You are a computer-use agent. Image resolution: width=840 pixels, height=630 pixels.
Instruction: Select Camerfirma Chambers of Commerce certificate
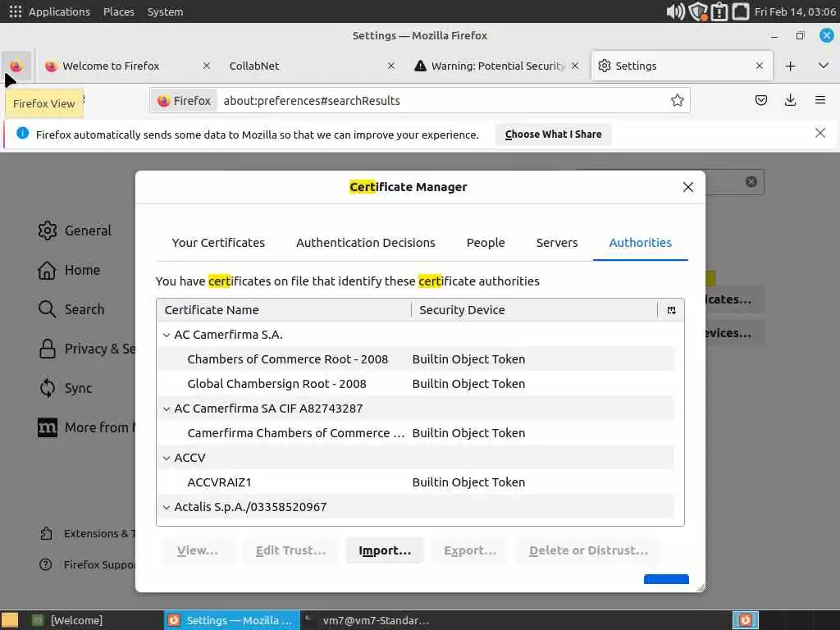click(x=415, y=433)
